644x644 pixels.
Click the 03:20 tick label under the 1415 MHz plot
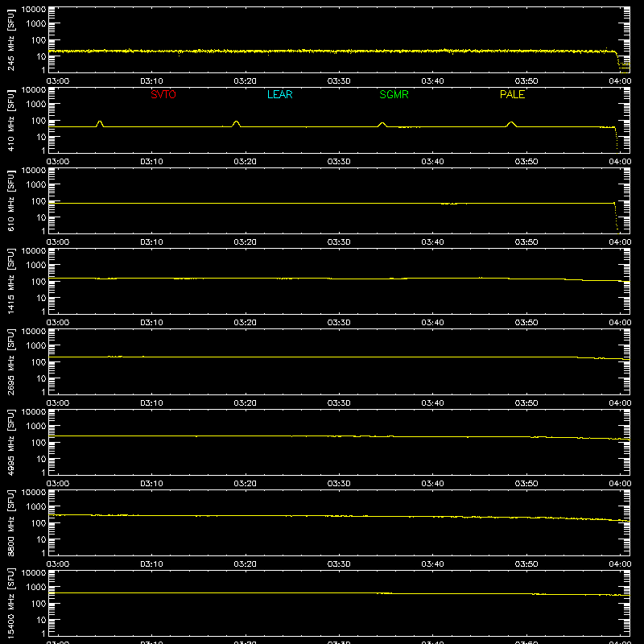246,323
